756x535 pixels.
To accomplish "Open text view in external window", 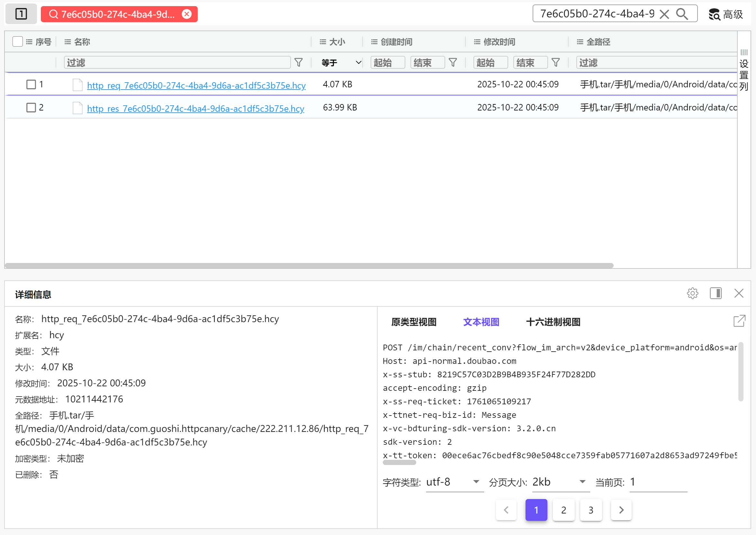I will [x=739, y=320].
